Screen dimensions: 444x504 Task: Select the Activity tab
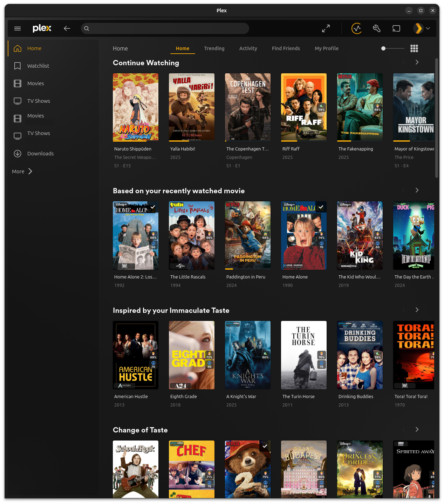248,48
